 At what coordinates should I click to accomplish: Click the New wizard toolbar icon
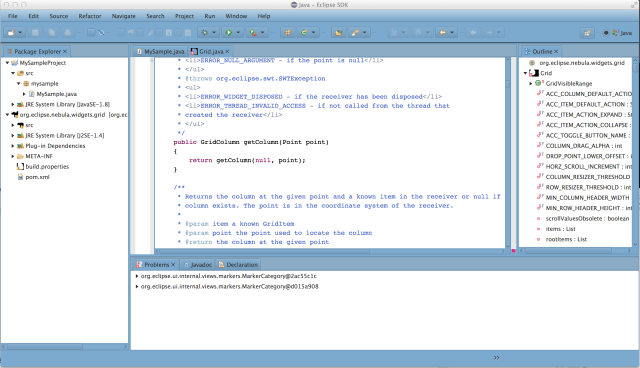click(11, 32)
